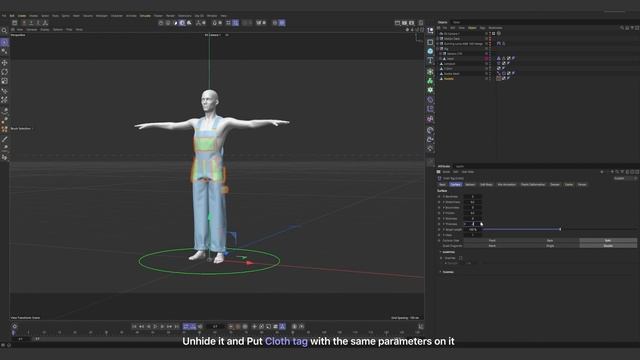Open Cameras menu in viewport menu bar

point(31,29)
